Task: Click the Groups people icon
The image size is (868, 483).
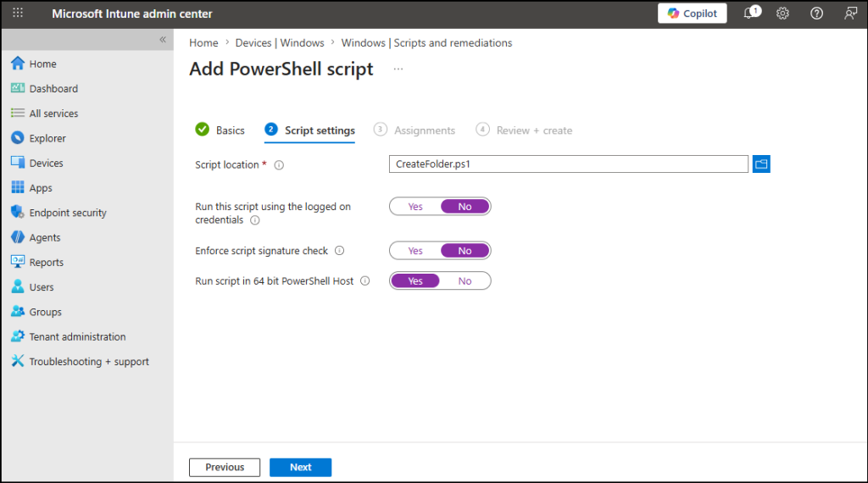Action: (18, 312)
